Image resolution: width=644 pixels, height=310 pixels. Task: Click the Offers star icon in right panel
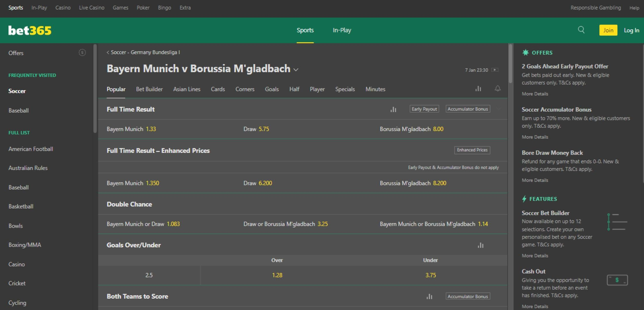[525, 53]
